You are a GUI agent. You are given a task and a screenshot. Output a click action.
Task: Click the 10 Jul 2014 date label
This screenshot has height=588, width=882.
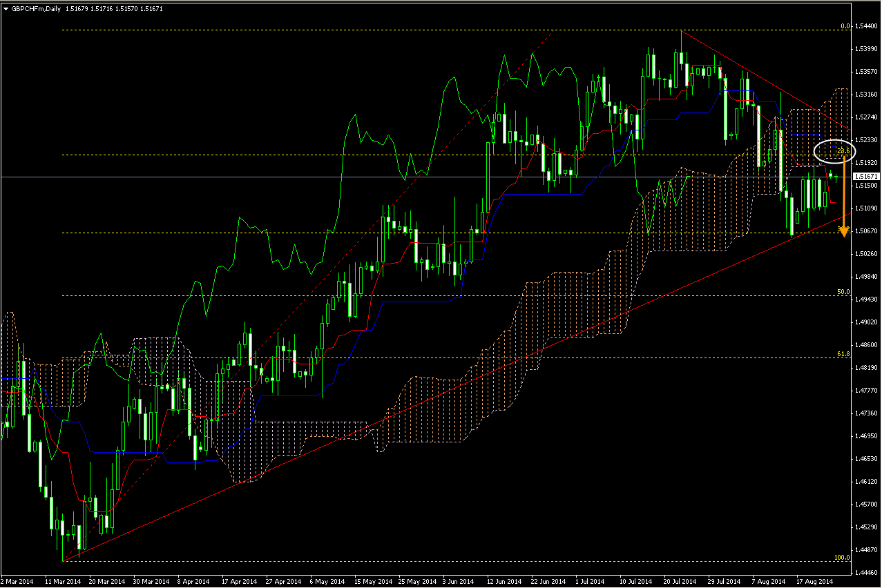pyautogui.click(x=637, y=582)
